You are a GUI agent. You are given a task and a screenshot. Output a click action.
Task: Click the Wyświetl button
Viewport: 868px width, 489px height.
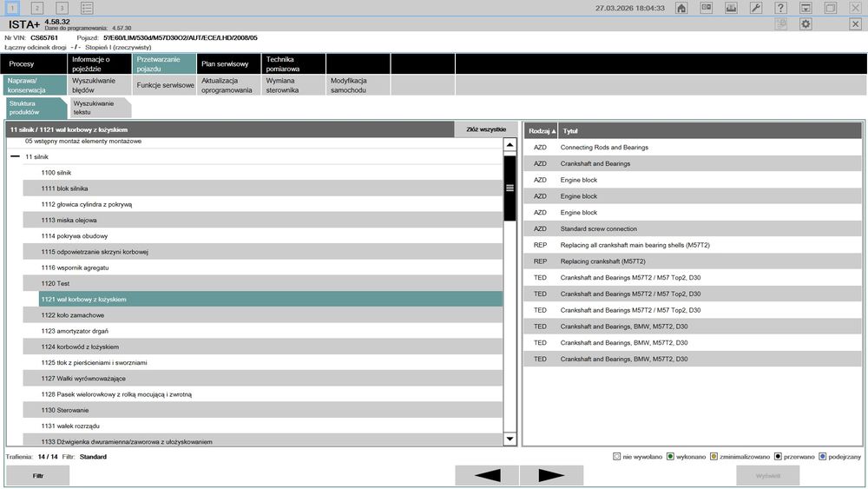(768, 475)
